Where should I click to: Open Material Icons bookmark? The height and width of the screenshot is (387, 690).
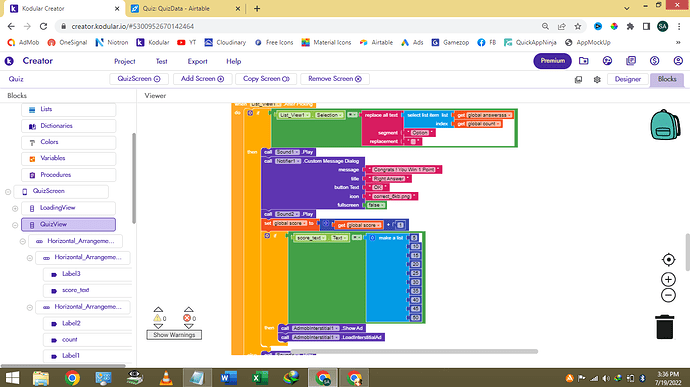pyautogui.click(x=326, y=42)
